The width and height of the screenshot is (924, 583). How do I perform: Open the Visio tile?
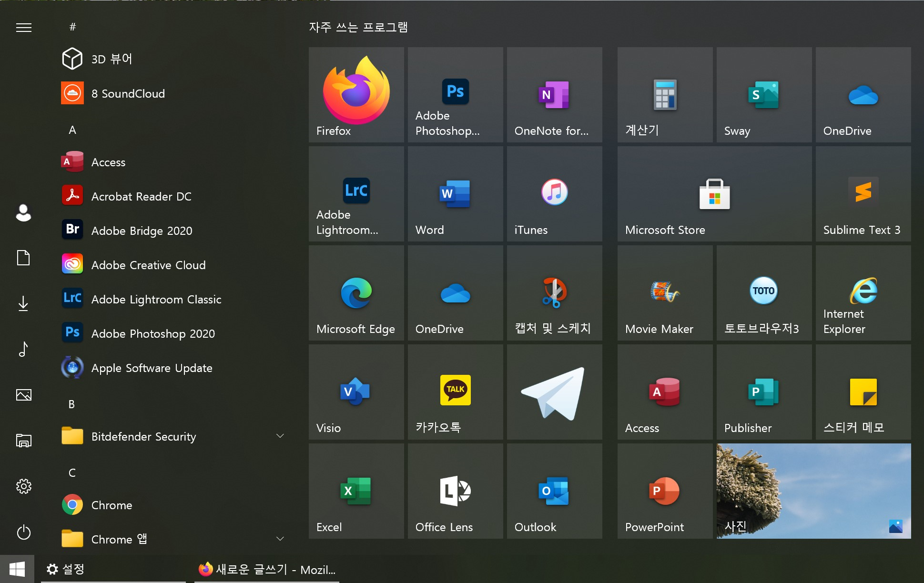[x=356, y=392]
